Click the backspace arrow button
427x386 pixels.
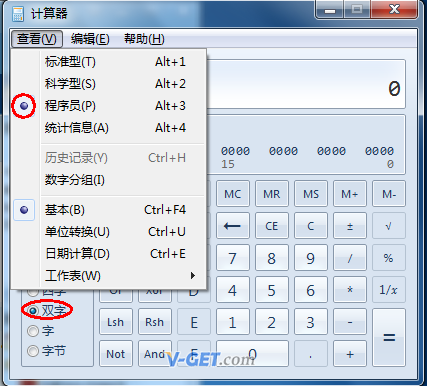tap(233, 226)
